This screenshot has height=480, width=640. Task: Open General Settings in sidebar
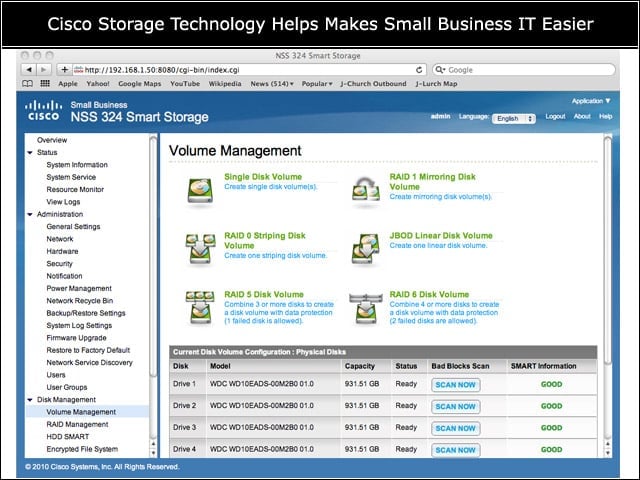pos(73,227)
